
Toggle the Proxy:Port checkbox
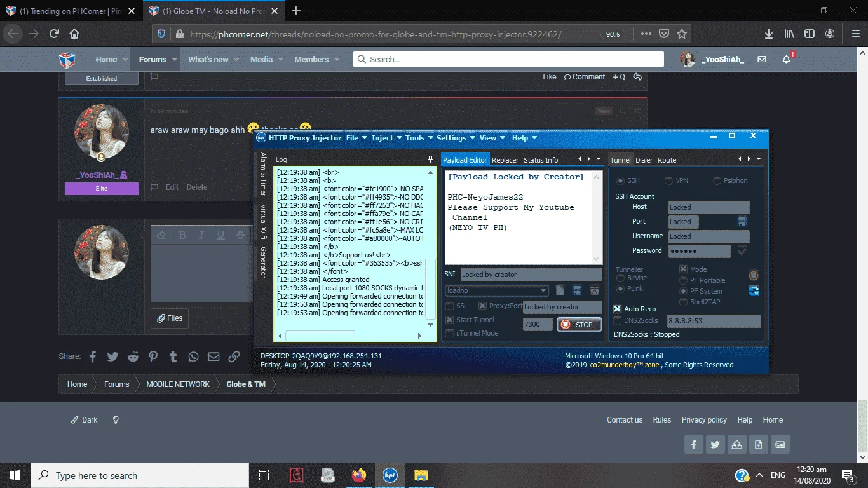point(483,306)
